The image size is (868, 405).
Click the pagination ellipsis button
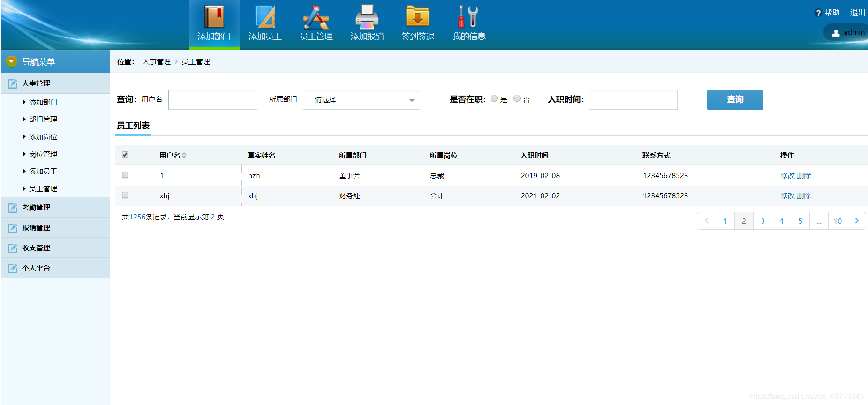click(819, 221)
